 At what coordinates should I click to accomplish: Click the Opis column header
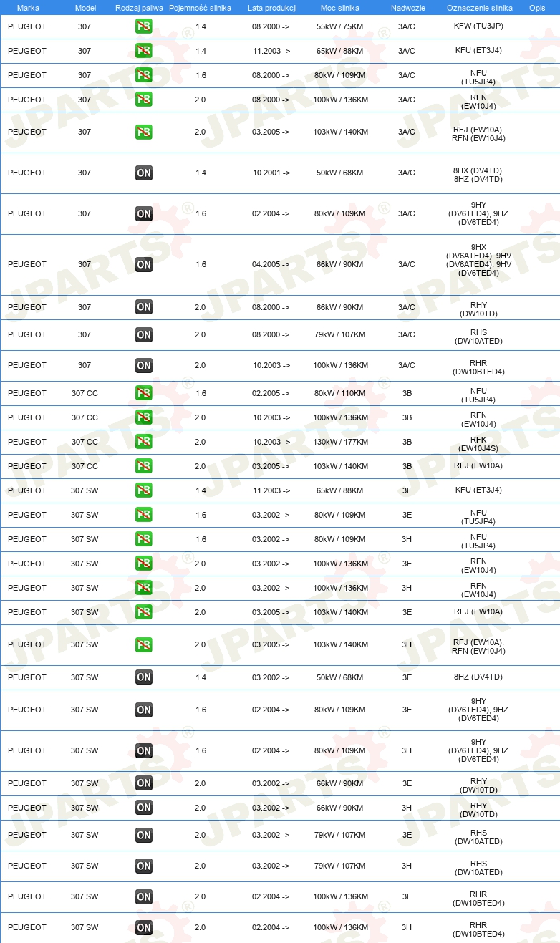pyautogui.click(x=536, y=7)
